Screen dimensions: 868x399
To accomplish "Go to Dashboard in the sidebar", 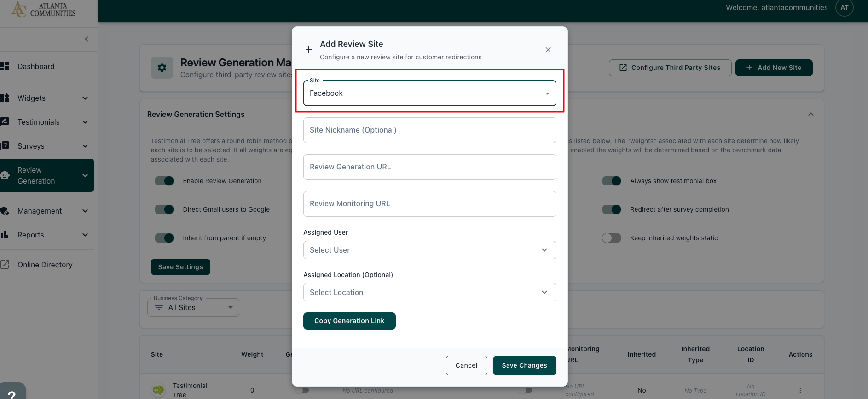I will click(x=36, y=66).
